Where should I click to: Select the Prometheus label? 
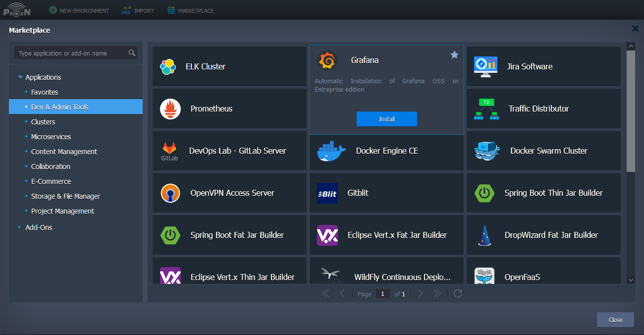pos(212,109)
